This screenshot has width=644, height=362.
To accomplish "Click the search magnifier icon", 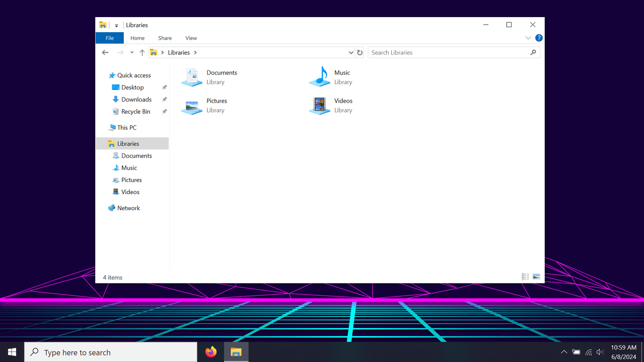I will coord(533,52).
